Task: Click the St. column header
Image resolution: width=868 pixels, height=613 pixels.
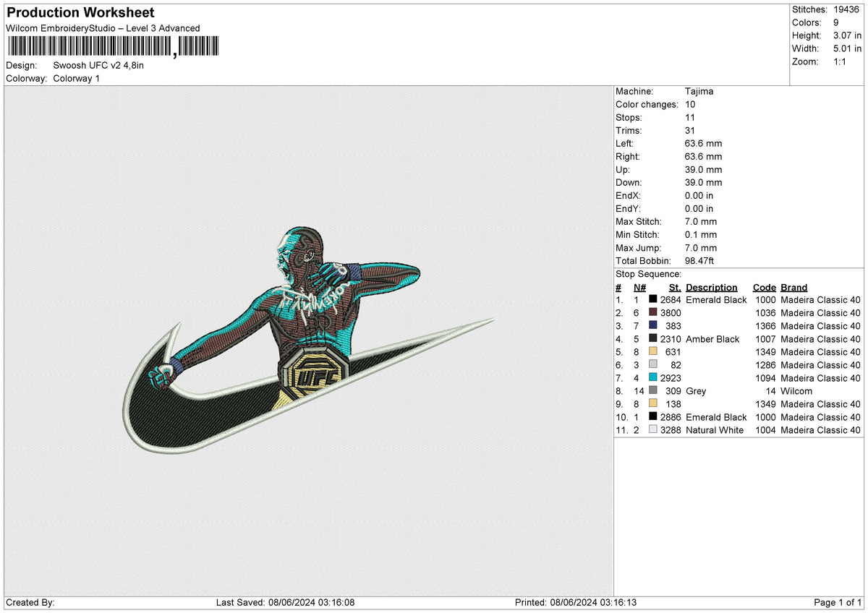Action: 673,288
